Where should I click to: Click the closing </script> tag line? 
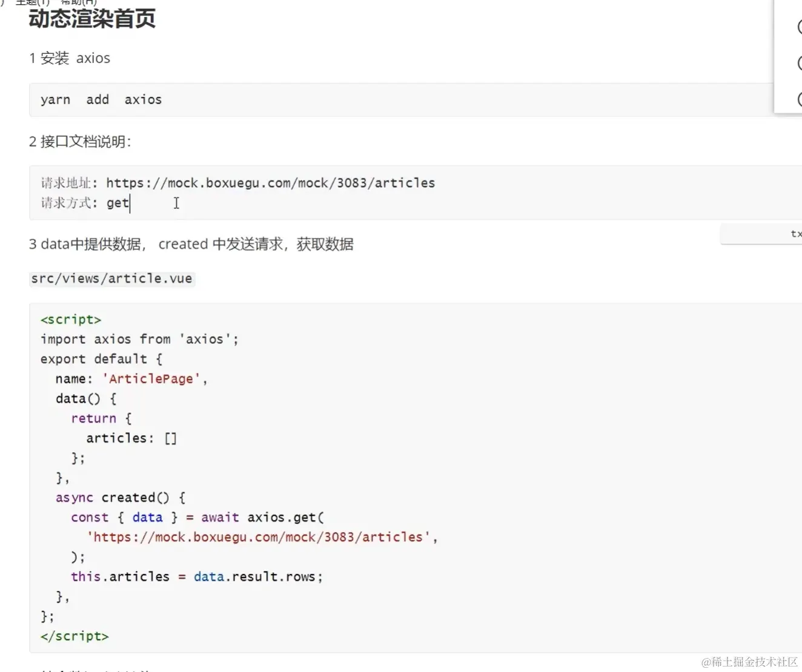(75, 636)
